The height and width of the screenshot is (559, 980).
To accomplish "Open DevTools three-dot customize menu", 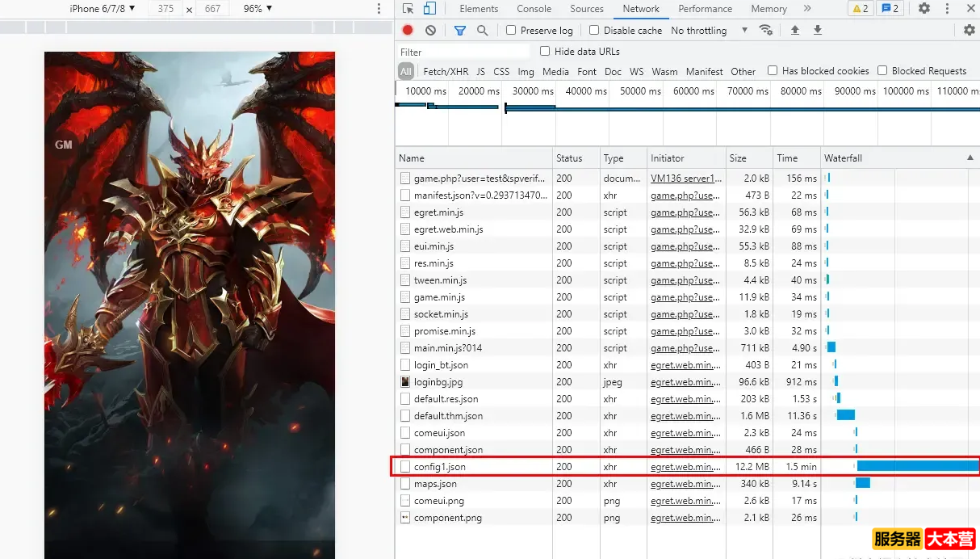I will [947, 9].
